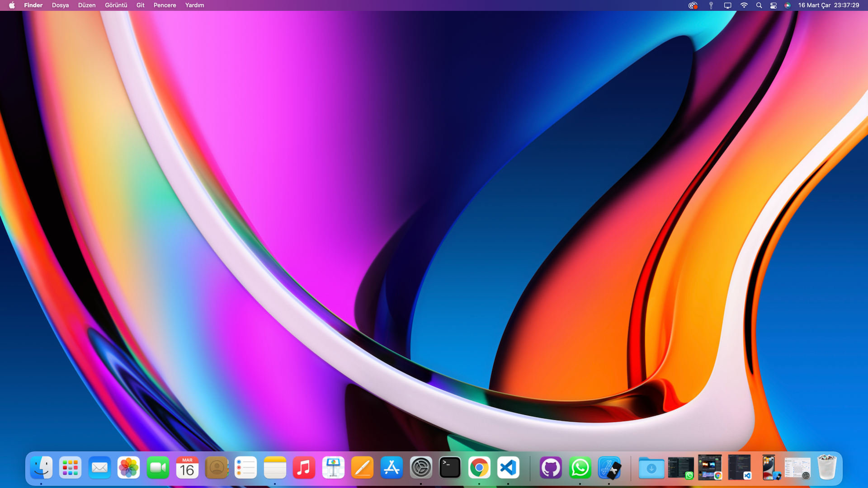Image resolution: width=868 pixels, height=488 pixels.
Task: Open the Contacts app in the Dock
Action: tap(217, 468)
